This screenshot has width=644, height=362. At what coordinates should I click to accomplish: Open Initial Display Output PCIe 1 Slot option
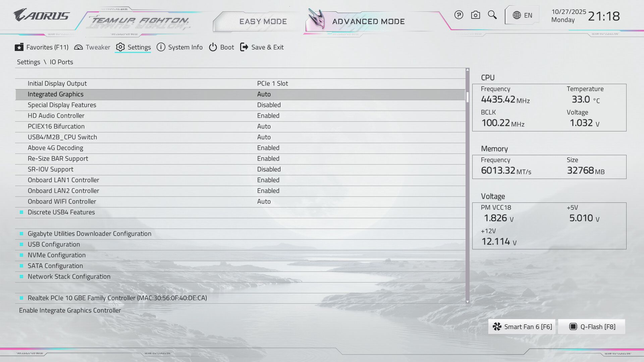pos(272,83)
